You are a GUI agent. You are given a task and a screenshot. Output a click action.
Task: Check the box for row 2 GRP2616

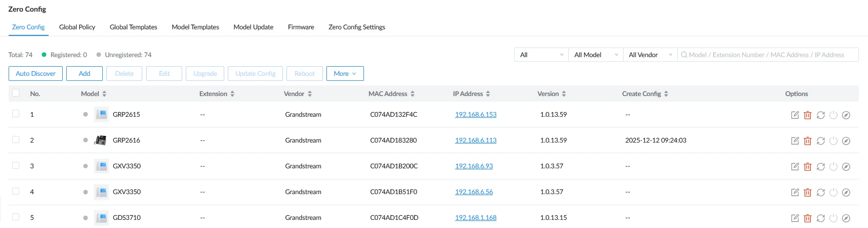point(16,140)
